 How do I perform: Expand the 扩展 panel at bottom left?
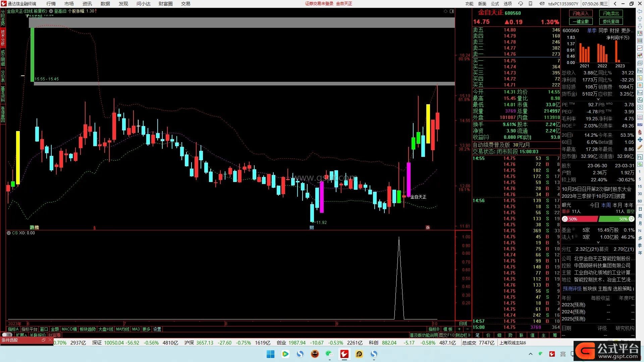21,335
